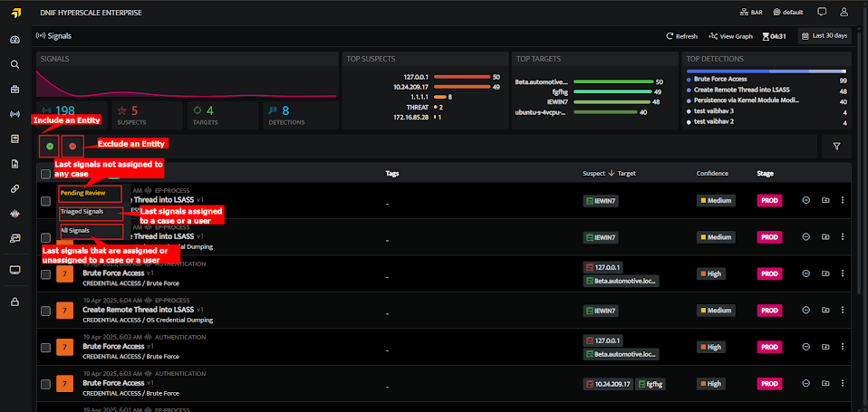Click the fgfhg target chip in table
Screen dimensions: 868x412
coord(651,383)
